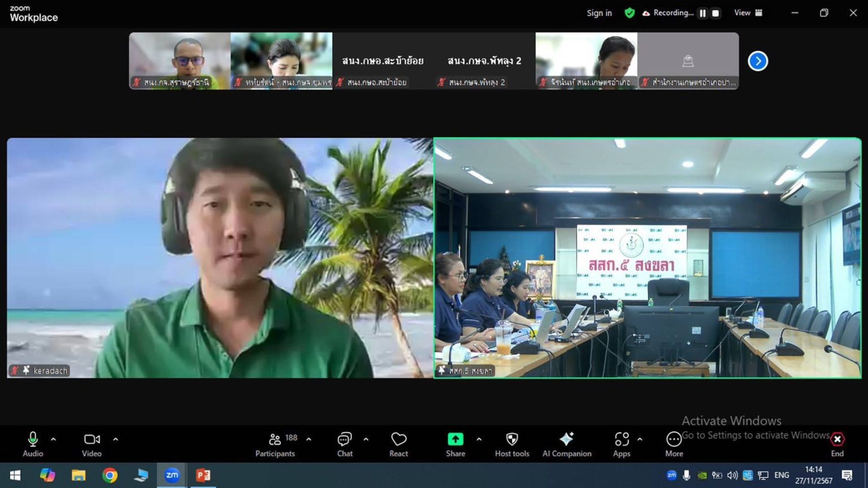Click the Sign in link
The image size is (868, 488).
pyautogui.click(x=599, y=13)
